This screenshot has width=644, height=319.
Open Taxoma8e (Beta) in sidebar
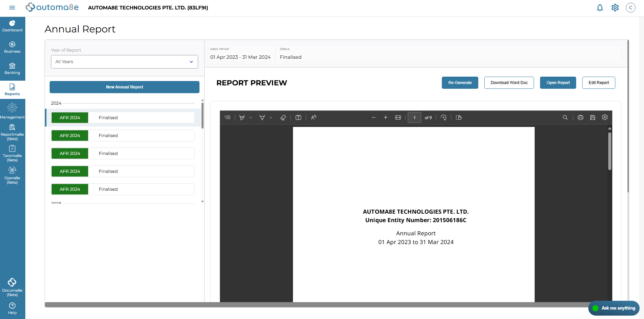click(x=12, y=154)
